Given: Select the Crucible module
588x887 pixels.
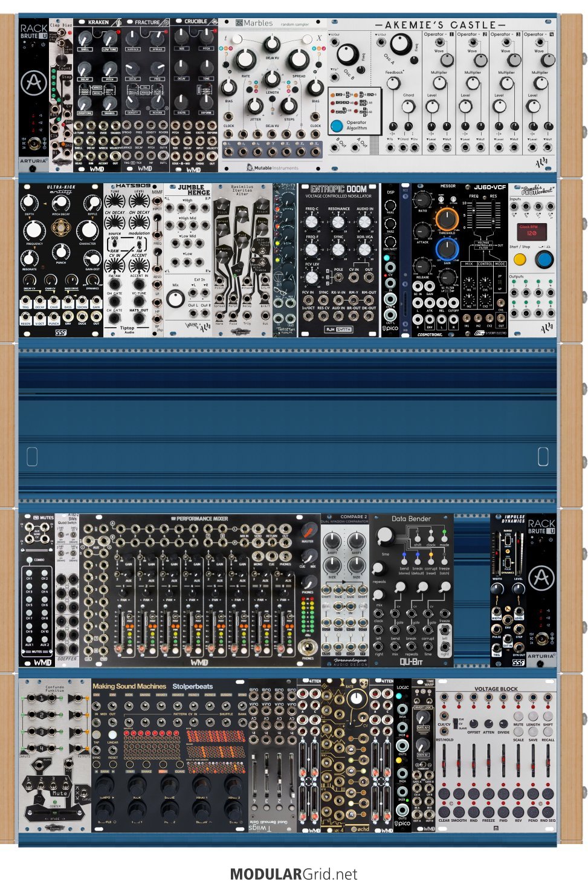Looking at the screenshot, I should [x=194, y=96].
